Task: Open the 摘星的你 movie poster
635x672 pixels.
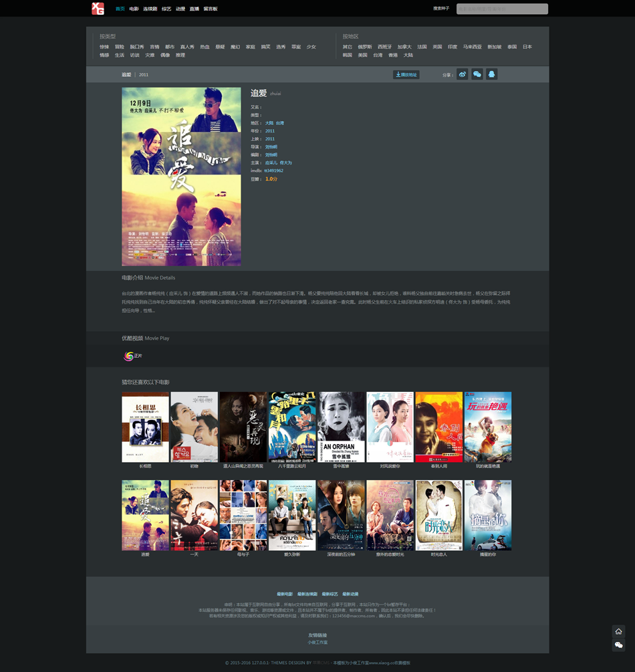Action: tap(488, 515)
